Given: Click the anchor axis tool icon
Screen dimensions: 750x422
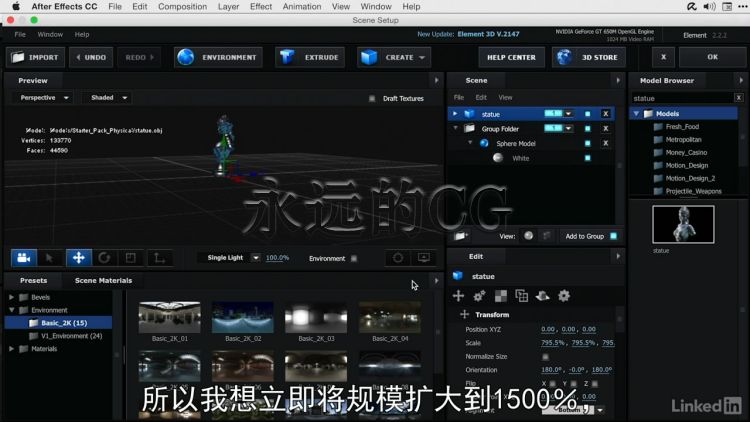Looking at the screenshot, I should (x=159, y=258).
